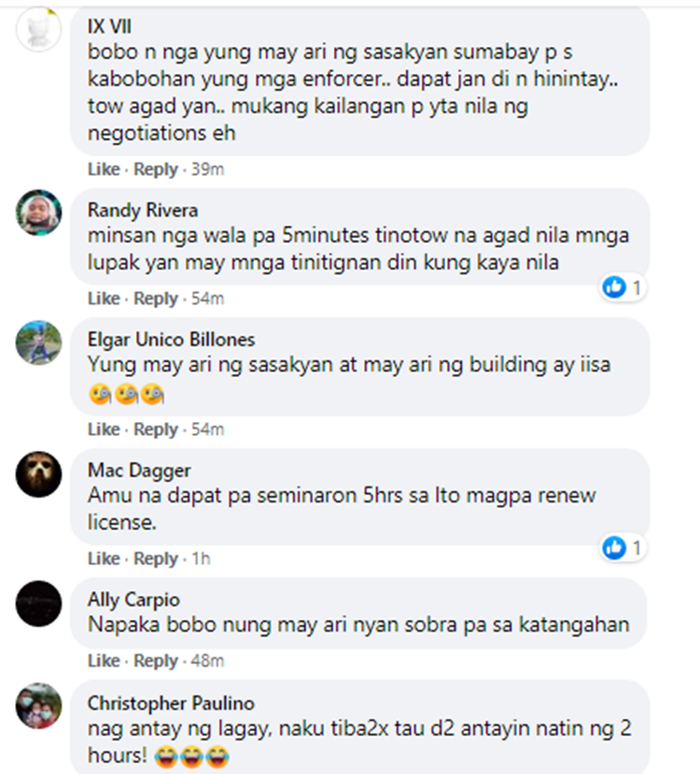Open IX VII's profile picture
The height and width of the screenshot is (774, 700).
(38, 29)
